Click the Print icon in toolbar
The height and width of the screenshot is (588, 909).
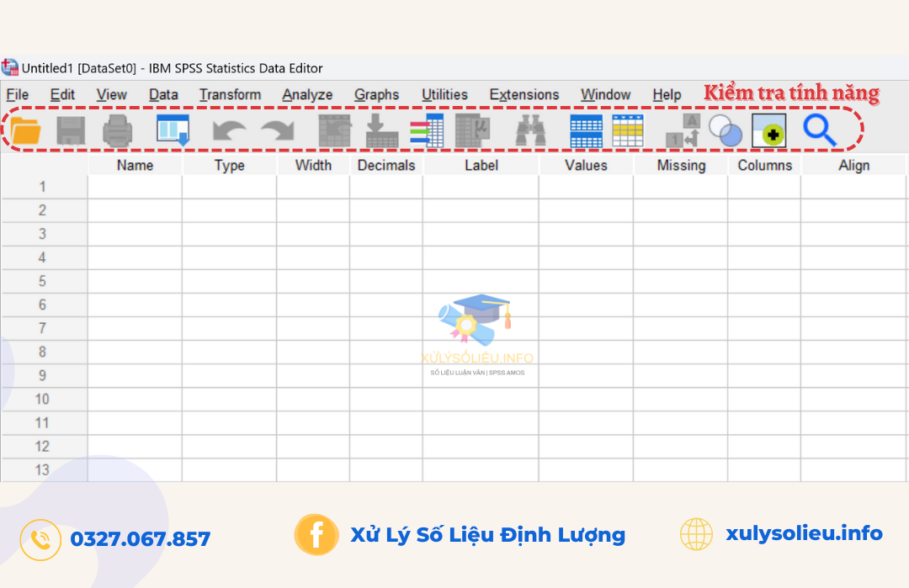[117, 130]
